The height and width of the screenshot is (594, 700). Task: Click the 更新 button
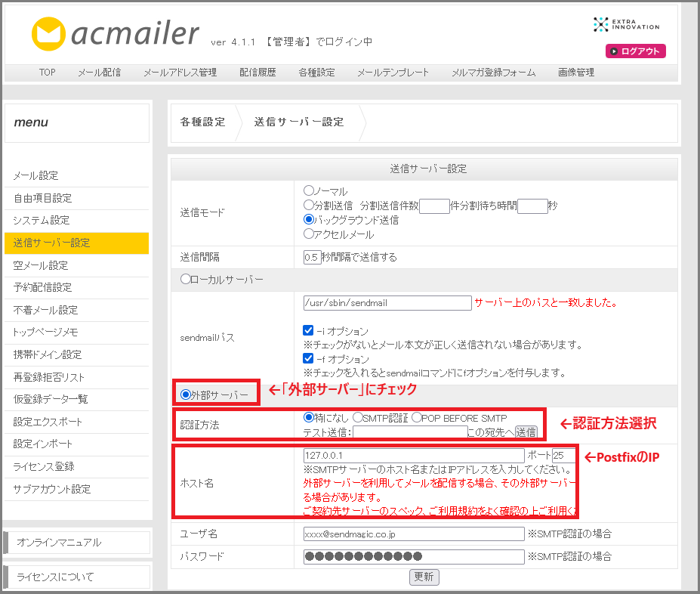(x=424, y=577)
